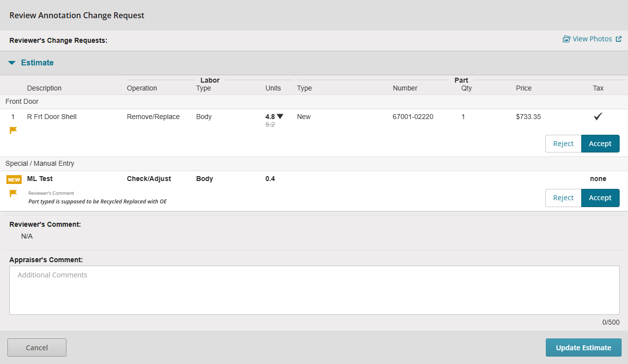Screen dimensions: 628x364
Task: Accept the ML Test manual entry
Action: (600, 197)
